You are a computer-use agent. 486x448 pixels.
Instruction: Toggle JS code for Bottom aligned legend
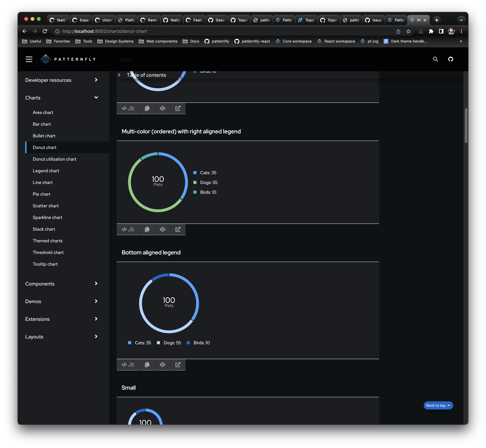(128, 365)
